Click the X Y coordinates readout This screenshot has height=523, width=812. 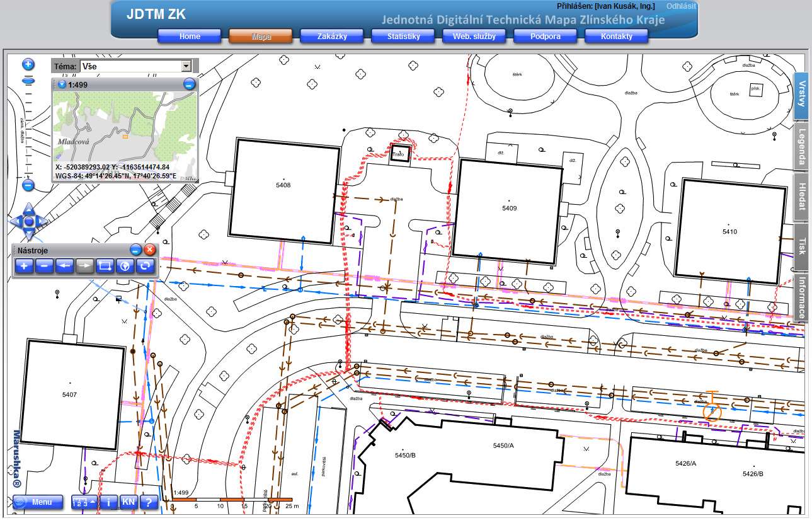(113, 167)
